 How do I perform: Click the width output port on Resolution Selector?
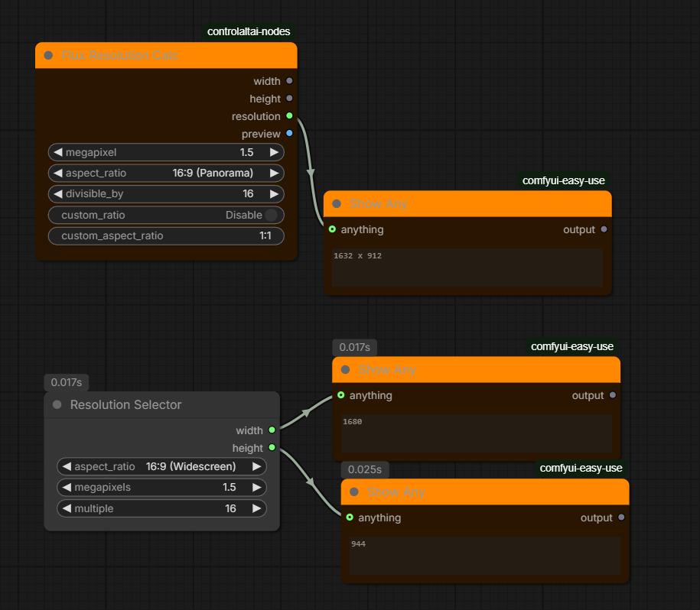click(272, 430)
